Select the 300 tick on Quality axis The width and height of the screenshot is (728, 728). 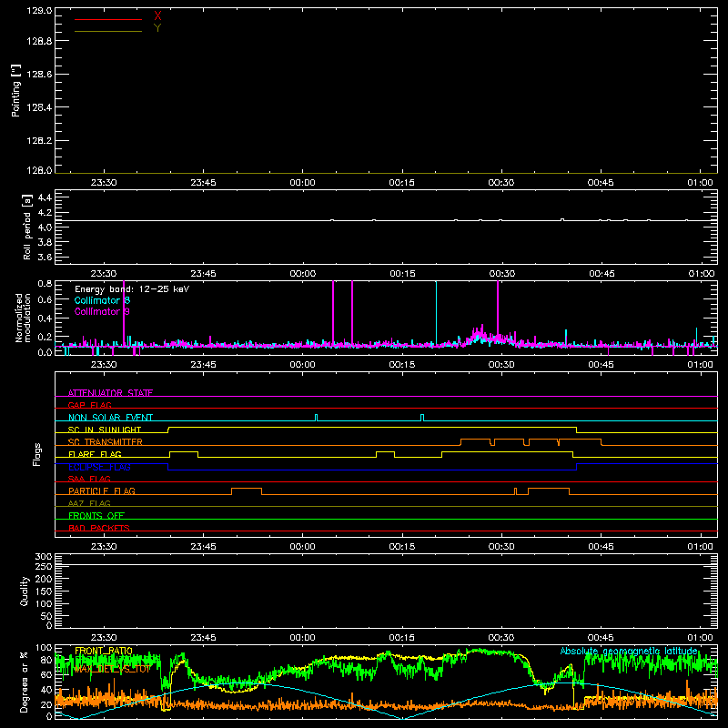(44, 557)
